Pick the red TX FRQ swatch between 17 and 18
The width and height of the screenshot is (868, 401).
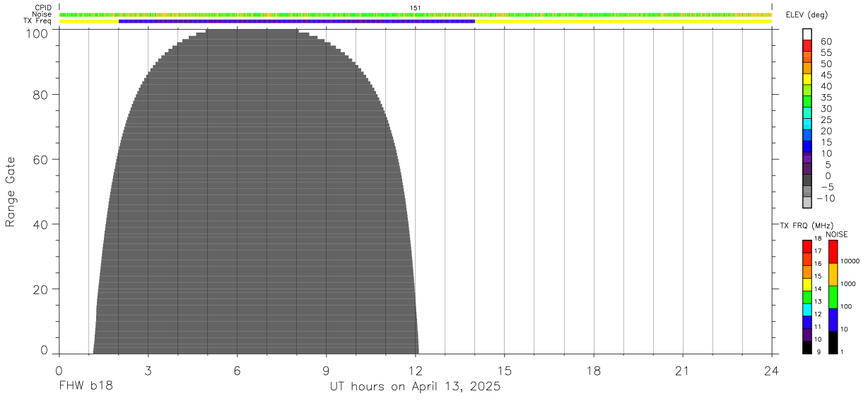(x=807, y=247)
